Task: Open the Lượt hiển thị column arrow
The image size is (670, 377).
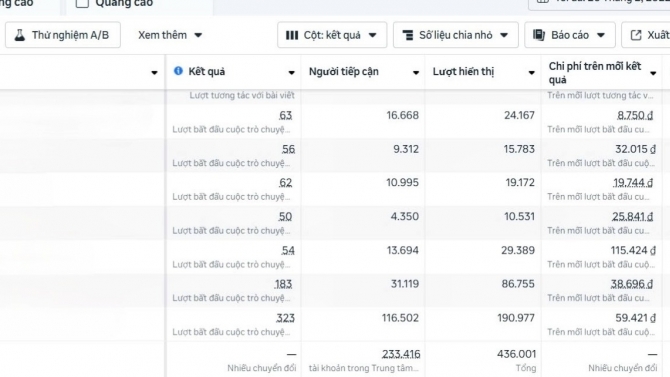Action: [x=532, y=73]
